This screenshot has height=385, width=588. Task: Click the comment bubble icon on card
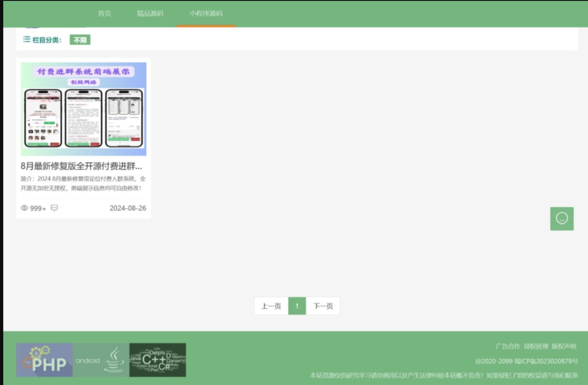tap(54, 208)
